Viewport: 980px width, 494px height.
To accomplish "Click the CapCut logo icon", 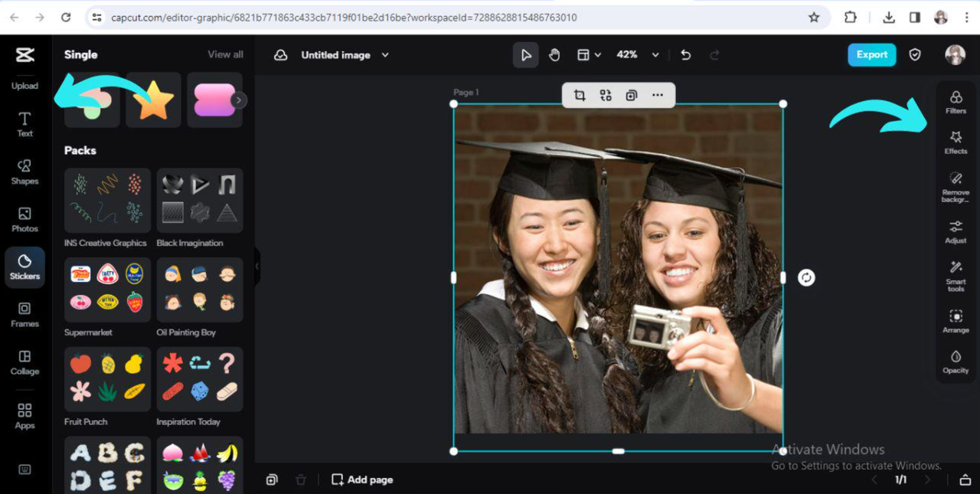I will click(x=24, y=54).
